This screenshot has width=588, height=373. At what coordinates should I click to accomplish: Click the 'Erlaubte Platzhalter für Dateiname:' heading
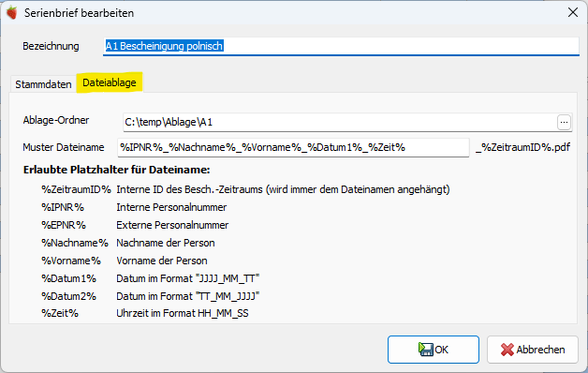[117, 170]
